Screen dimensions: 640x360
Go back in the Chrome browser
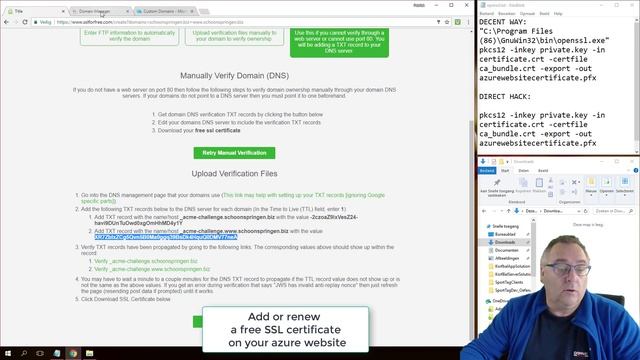7,22
